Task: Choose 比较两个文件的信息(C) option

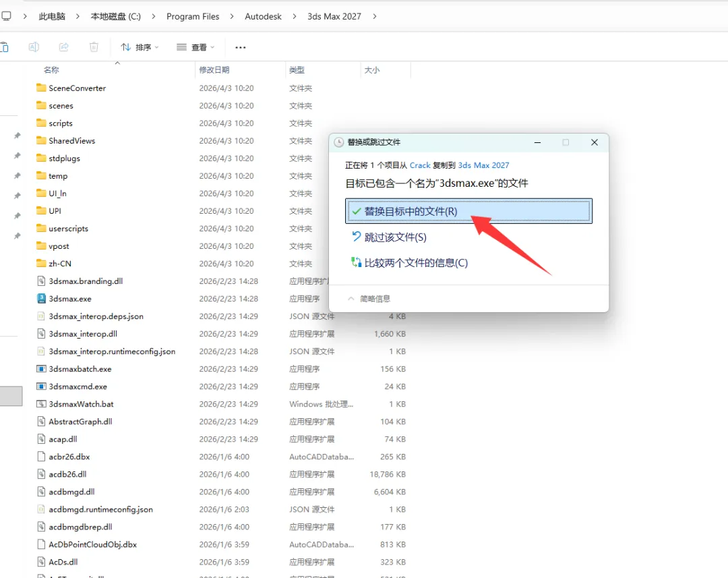Action: pyautogui.click(x=410, y=263)
